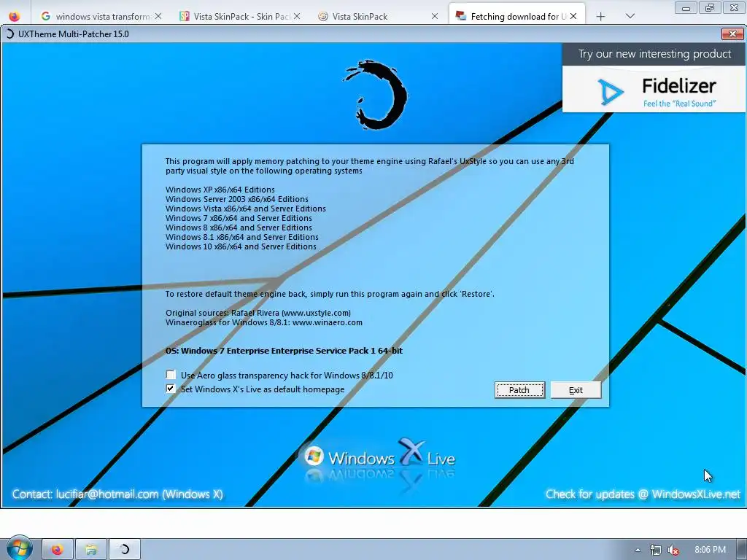Screen dimensions: 747x560
Task: Click the Show desktop strip
Action: tap(742, 550)
